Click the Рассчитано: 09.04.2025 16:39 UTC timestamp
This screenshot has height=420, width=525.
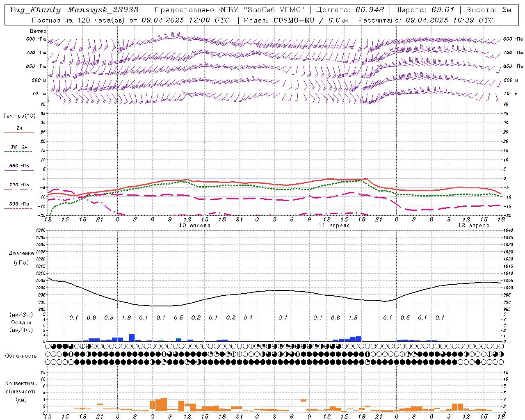click(x=425, y=20)
